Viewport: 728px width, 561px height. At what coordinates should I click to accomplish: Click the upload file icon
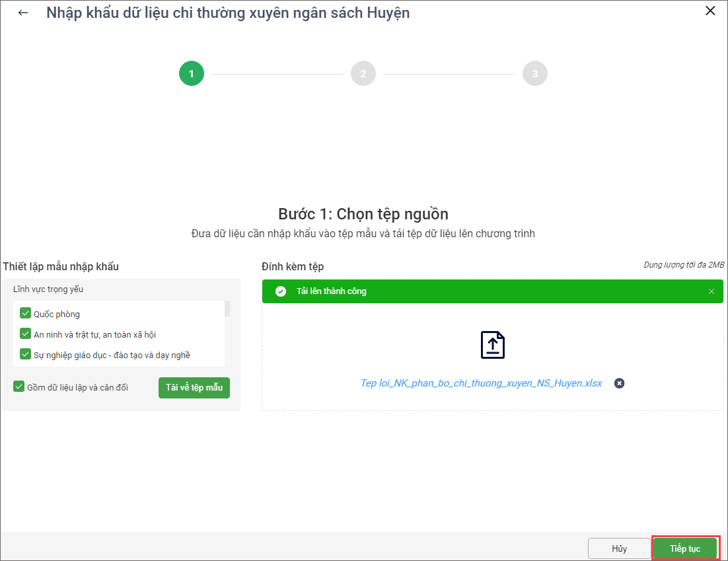(492, 345)
